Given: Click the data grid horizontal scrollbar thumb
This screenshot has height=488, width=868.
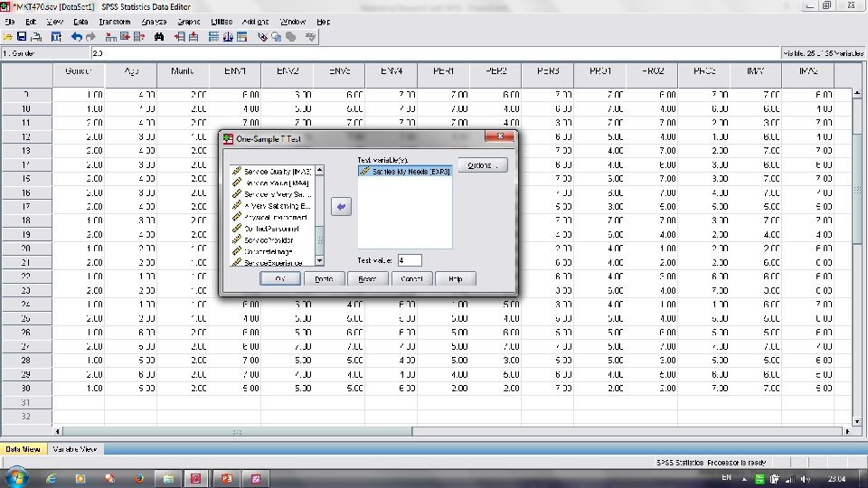Looking at the screenshot, I should [238, 432].
